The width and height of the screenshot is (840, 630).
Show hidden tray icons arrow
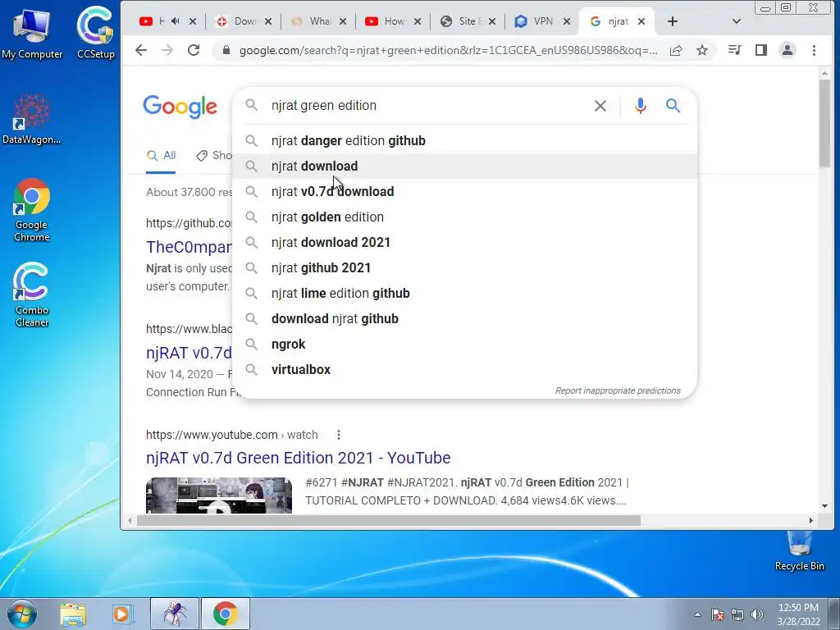coord(697,614)
